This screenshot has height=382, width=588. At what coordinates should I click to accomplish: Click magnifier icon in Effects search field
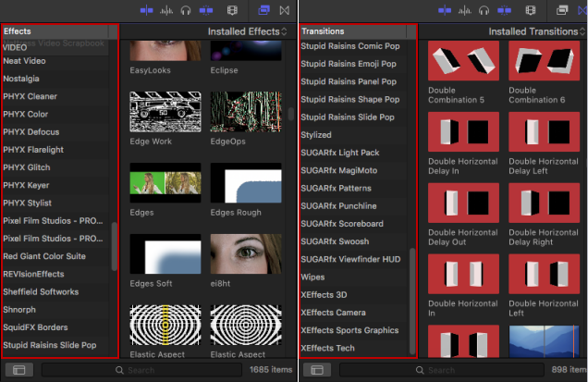119,370
